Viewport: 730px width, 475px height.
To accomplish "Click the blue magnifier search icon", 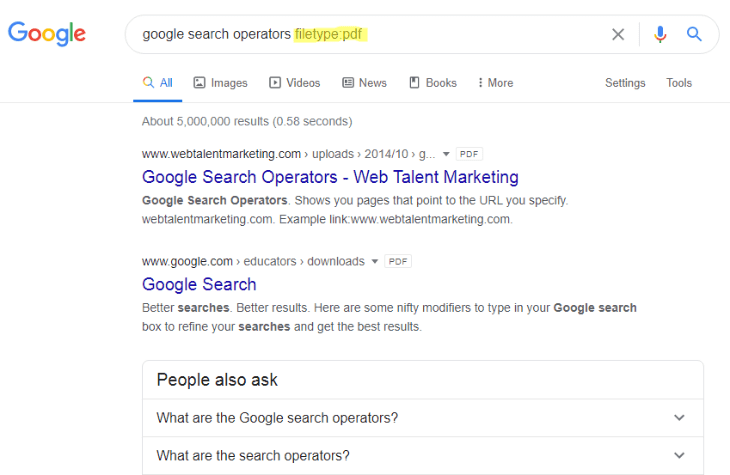I will coord(694,34).
